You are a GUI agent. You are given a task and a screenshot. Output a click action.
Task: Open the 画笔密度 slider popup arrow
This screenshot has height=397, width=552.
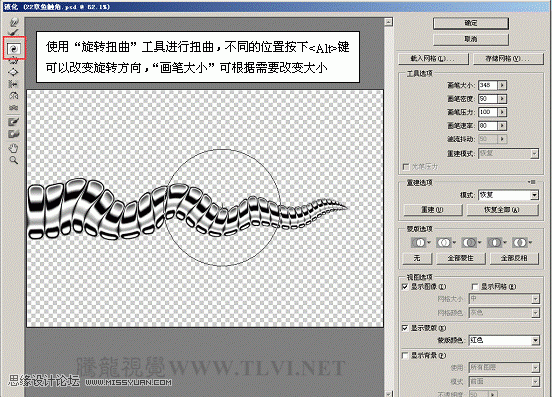[502, 99]
